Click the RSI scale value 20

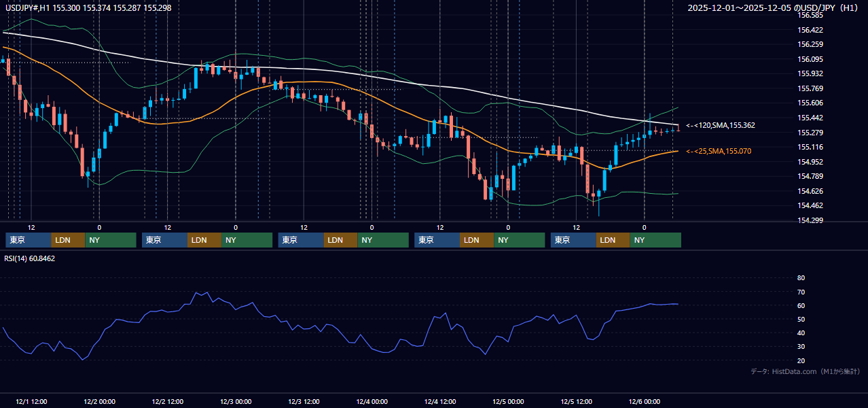coord(801,360)
